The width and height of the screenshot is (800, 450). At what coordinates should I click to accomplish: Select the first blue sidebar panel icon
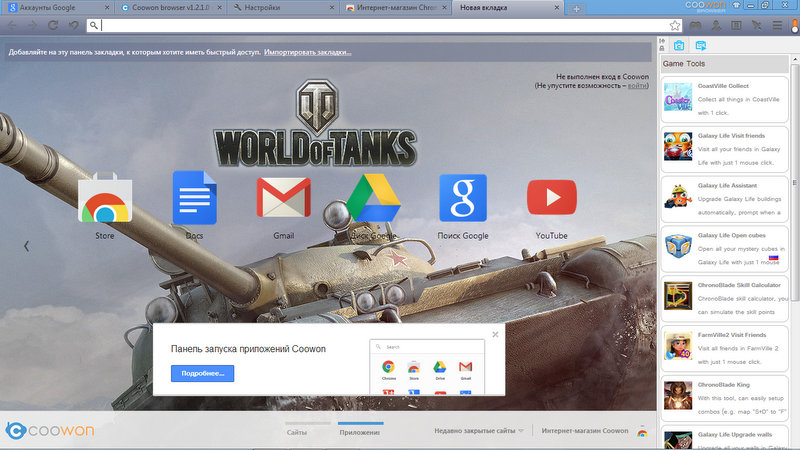[x=679, y=45]
